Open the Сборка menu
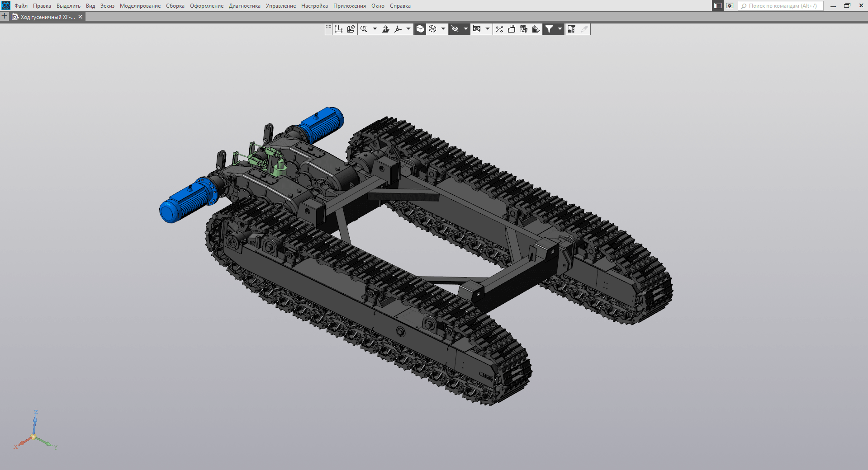The width and height of the screenshot is (868, 470). point(175,6)
